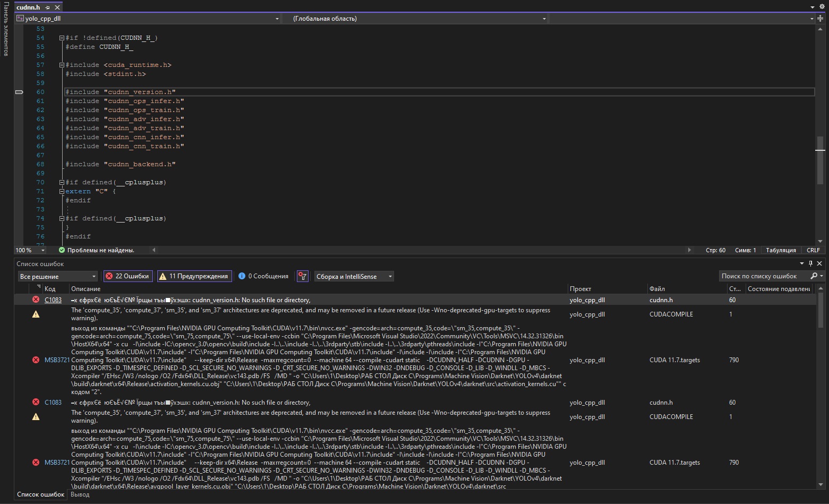The width and height of the screenshot is (829, 504).
Task: Open the Все решение scope dropdown
Action: pos(57,277)
